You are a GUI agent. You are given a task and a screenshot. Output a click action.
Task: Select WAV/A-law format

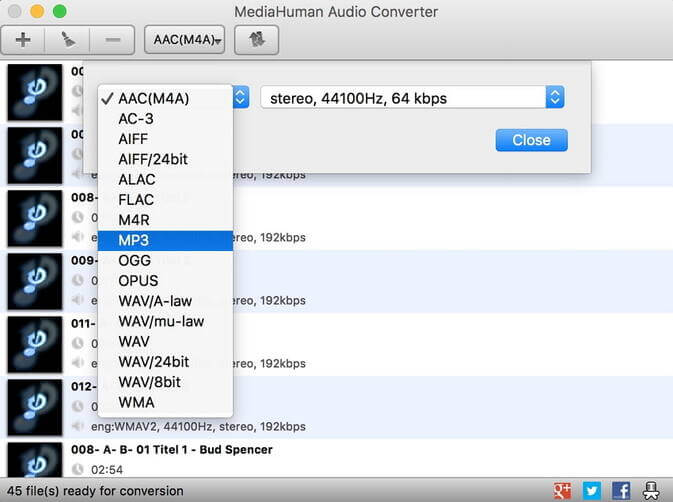coord(165,301)
